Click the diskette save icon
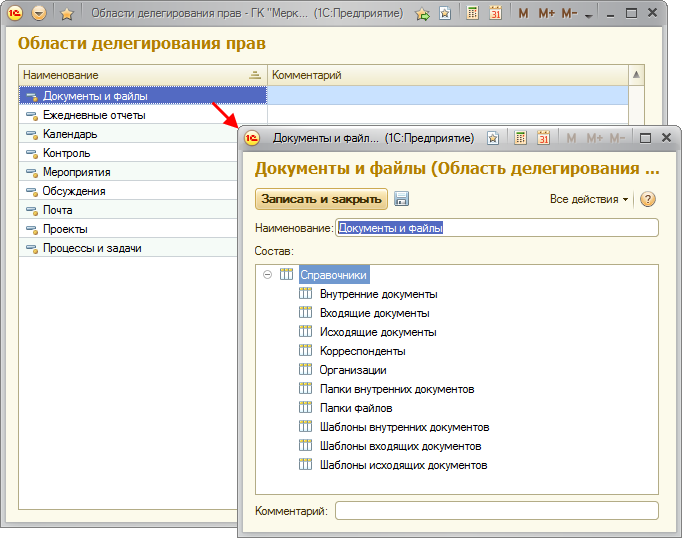Screen dimensions: 682x538 [x=402, y=199]
